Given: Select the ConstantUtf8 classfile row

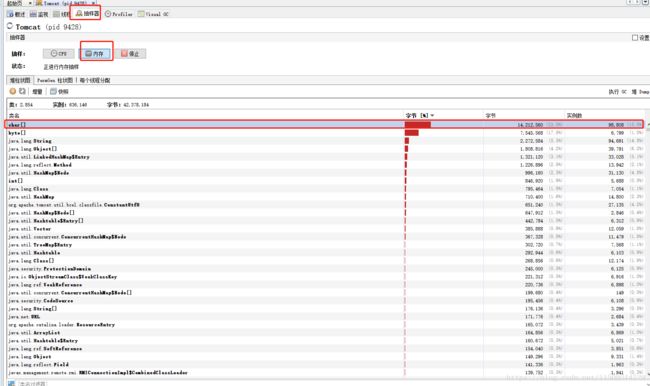Looking at the screenshot, I should pos(325,204).
